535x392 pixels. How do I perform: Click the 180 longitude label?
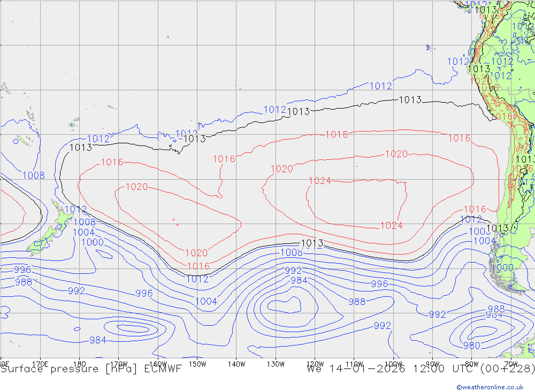(x=79, y=364)
